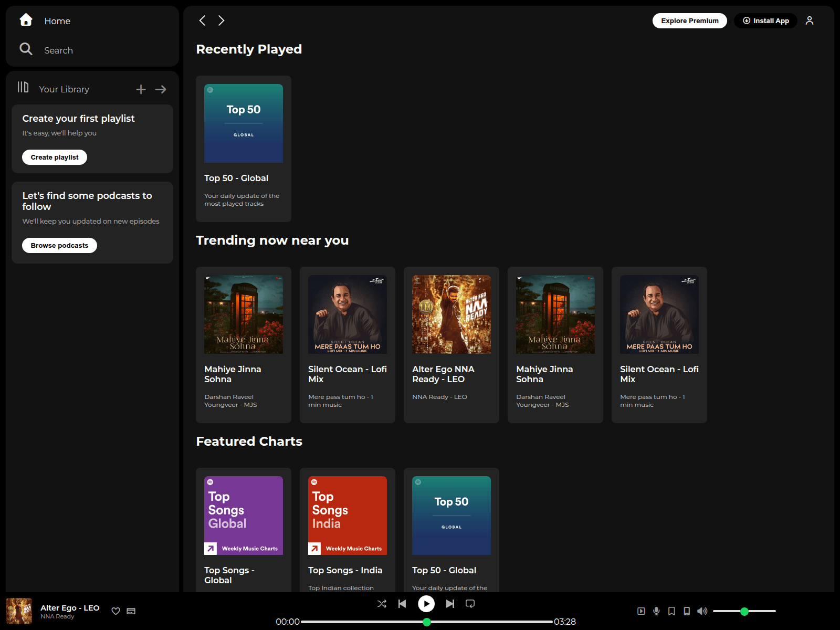Click the Your Library icon
The width and height of the screenshot is (840, 630).
[x=23, y=87]
